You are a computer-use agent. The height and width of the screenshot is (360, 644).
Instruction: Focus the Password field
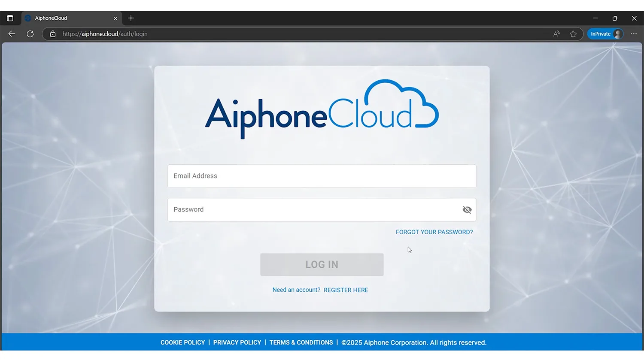coord(322,210)
